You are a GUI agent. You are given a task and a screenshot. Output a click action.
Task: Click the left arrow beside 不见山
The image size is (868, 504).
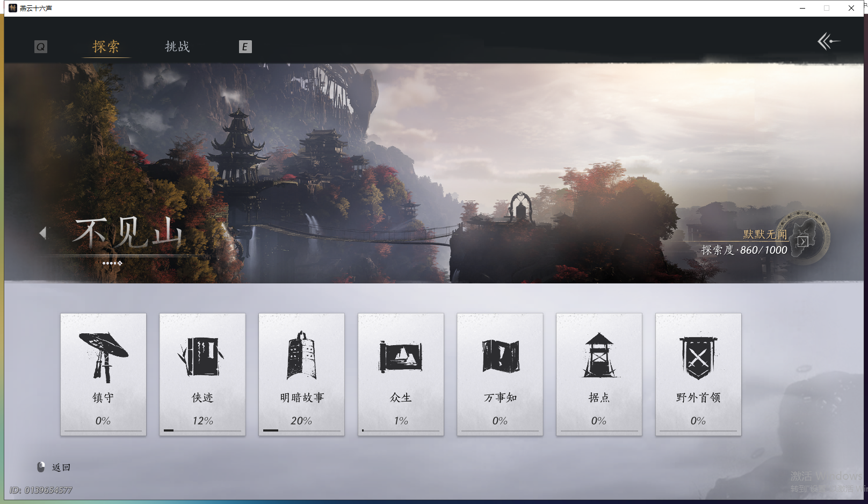42,233
